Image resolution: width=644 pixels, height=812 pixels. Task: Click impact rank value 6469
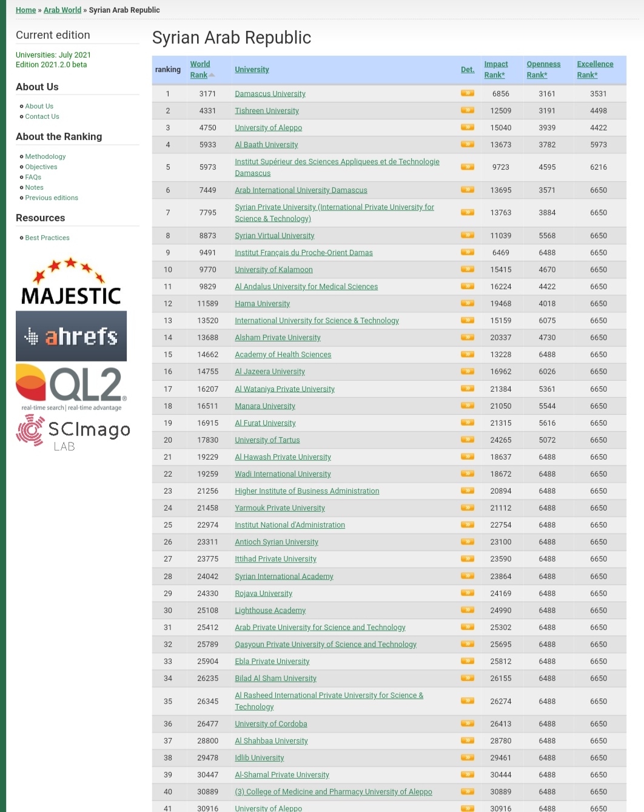501,253
